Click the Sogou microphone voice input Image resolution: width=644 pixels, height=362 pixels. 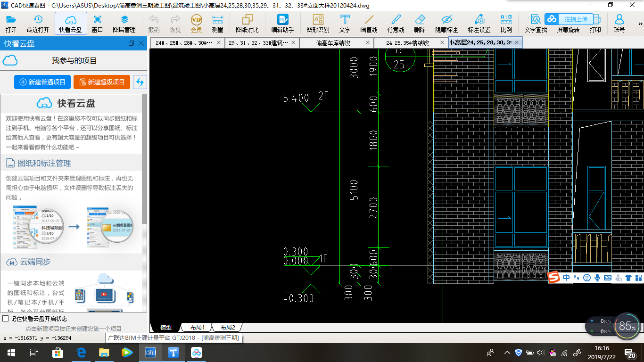coord(597,278)
